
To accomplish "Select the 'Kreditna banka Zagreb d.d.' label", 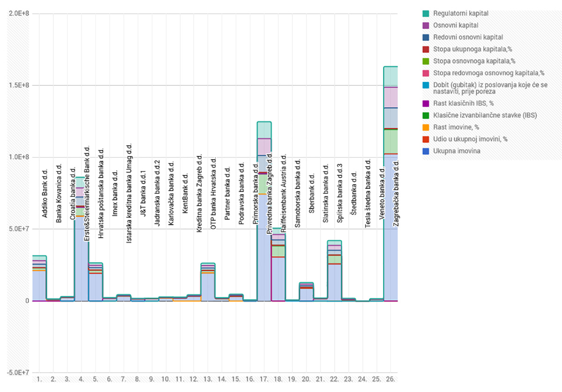I will pyautogui.click(x=199, y=193).
